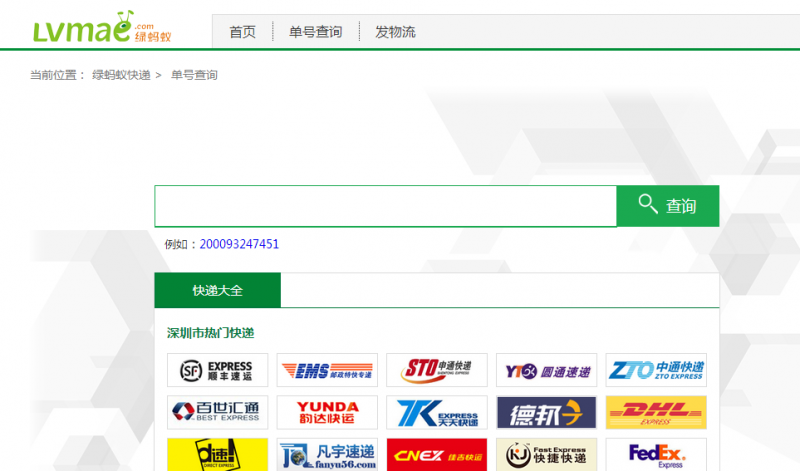Go to the 首页 home menu item

point(242,32)
